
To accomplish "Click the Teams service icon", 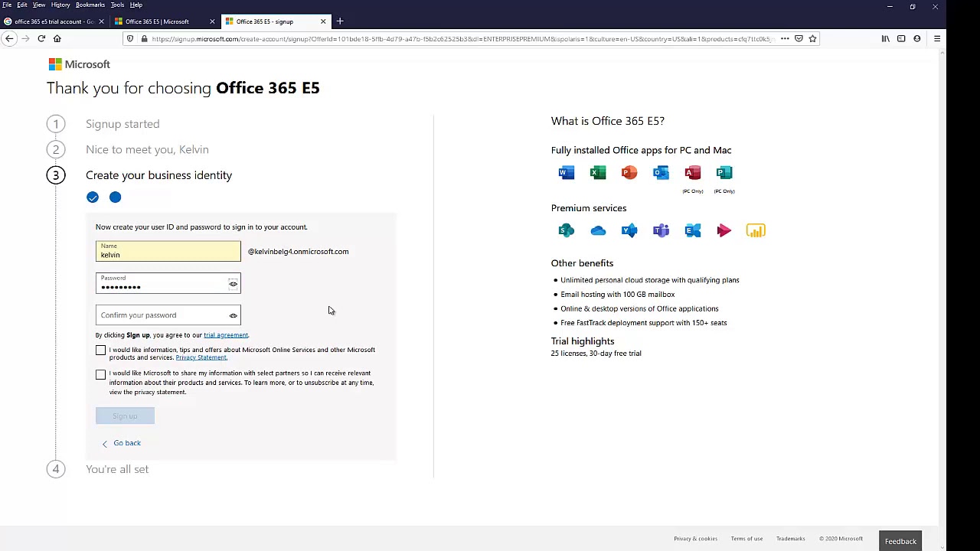I will [661, 230].
